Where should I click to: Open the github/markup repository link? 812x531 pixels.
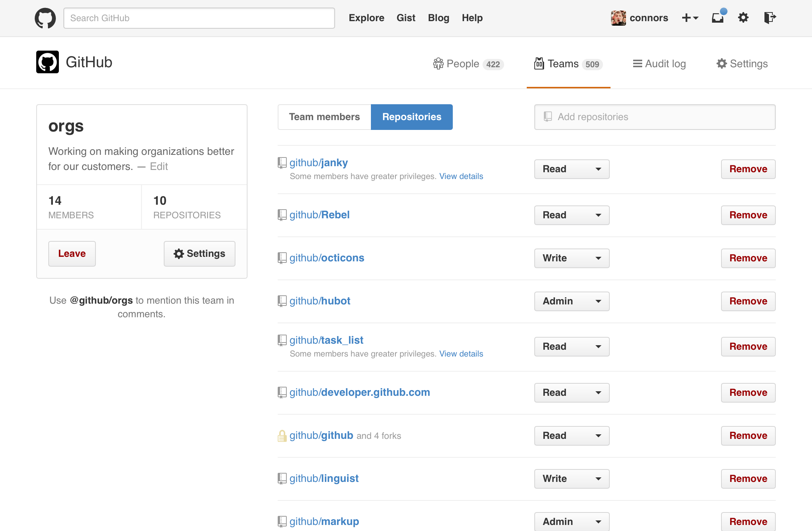pos(324,522)
